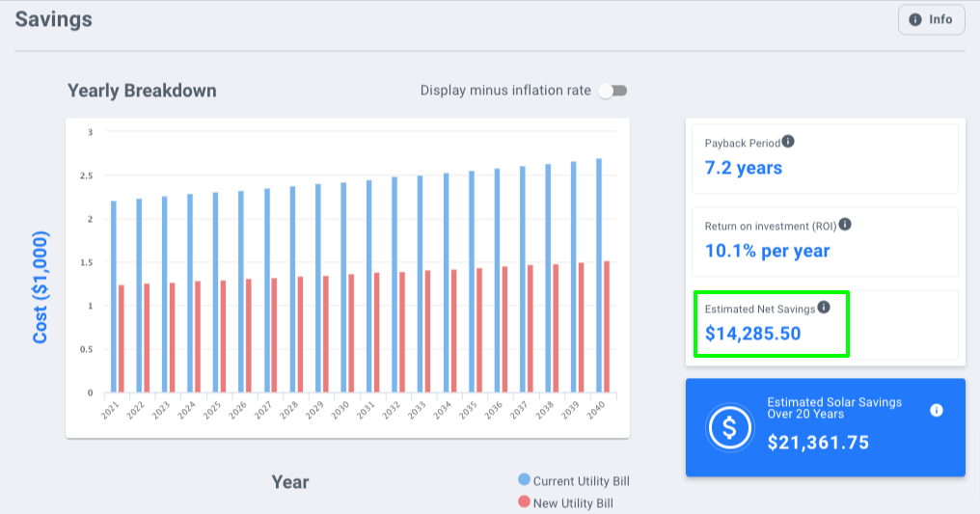Click the New Utility Bill legend label
This screenshot has width=980, height=514.
[x=574, y=502]
